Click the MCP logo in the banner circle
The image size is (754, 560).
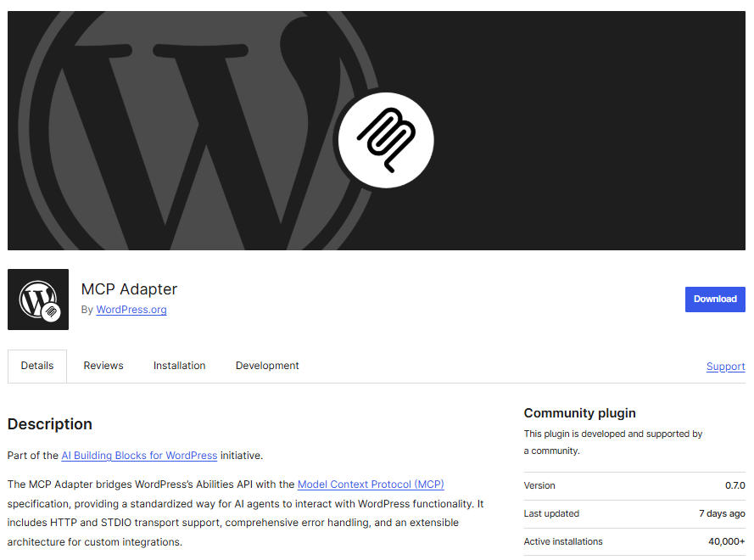[x=386, y=140]
